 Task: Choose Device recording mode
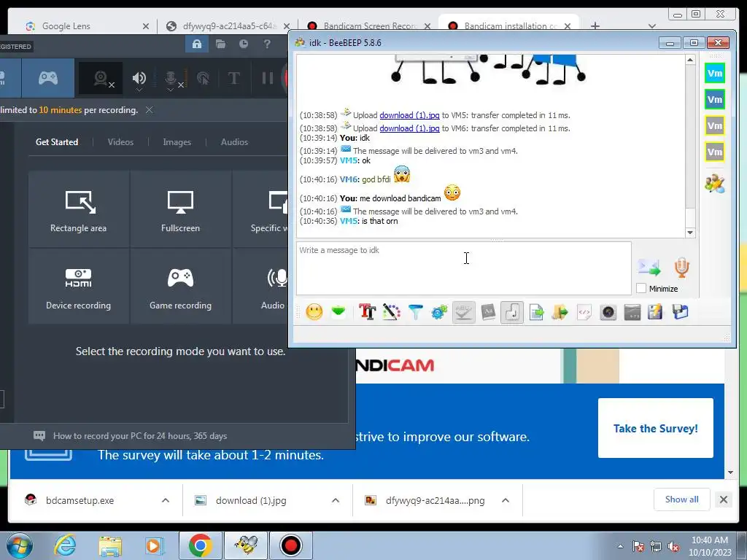[x=79, y=287]
